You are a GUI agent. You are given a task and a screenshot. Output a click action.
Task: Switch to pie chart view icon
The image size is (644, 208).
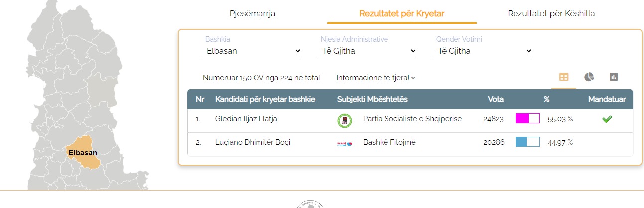pos(589,77)
